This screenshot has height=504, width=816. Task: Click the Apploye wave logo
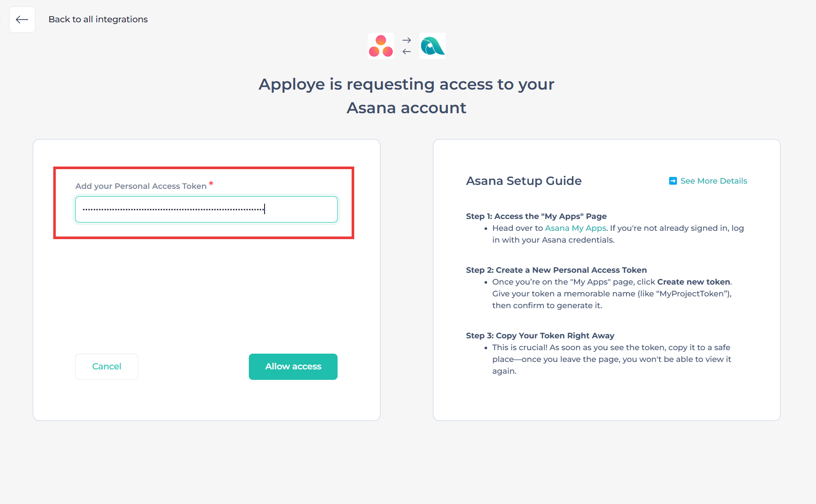432,46
